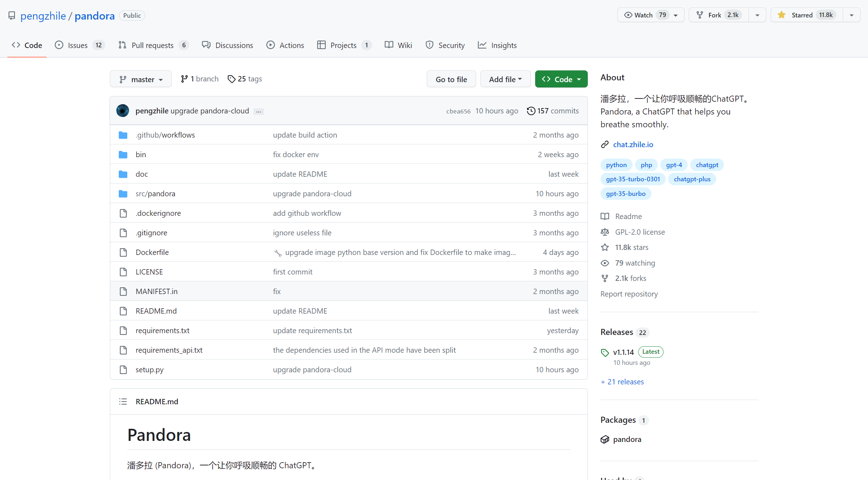868x480 pixels.
Task: Open the 'fix docker env' commit message
Action: [x=296, y=155]
